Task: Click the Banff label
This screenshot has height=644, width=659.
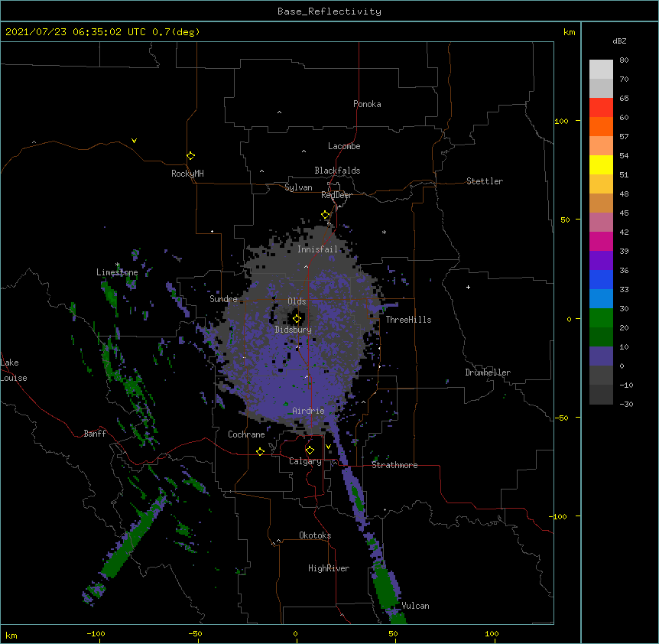Action: coord(95,434)
